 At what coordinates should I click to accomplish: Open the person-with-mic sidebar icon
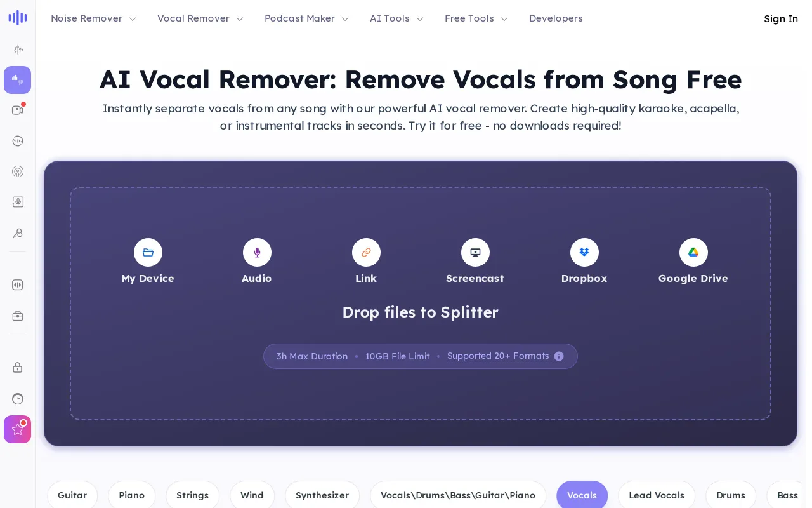pyautogui.click(x=18, y=233)
